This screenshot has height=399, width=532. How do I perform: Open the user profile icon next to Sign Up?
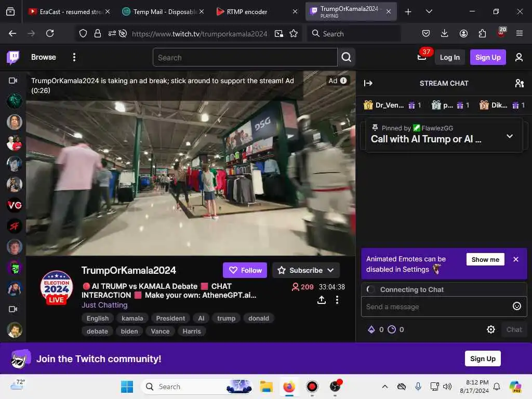point(519,57)
